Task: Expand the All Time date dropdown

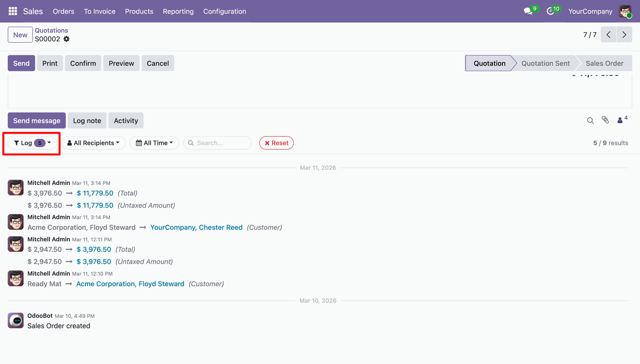Action: [x=154, y=143]
